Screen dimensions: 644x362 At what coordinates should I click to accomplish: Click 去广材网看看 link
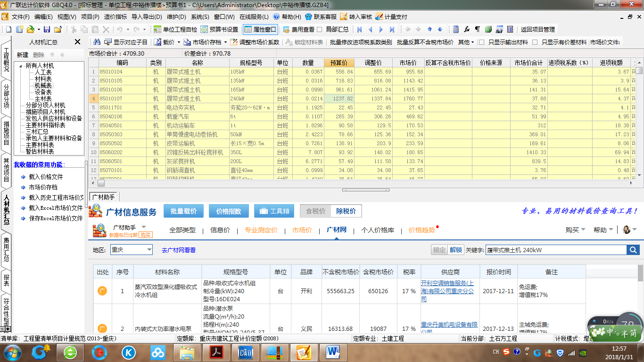point(179,250)
